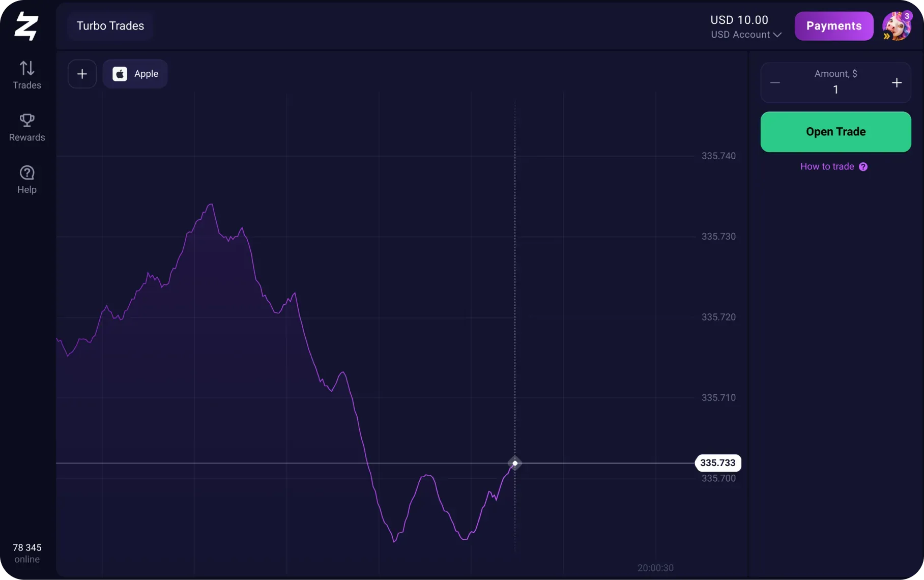The image size is (924, 580).
Task: Click the Payments button
Action: [x=834, y=26]
